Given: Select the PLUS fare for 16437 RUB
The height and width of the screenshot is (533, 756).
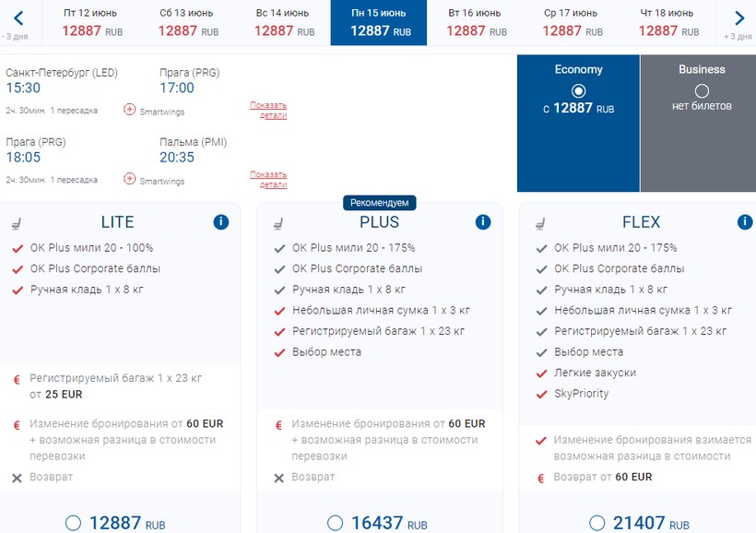Looking at the screenshot, I should [336, 523].
